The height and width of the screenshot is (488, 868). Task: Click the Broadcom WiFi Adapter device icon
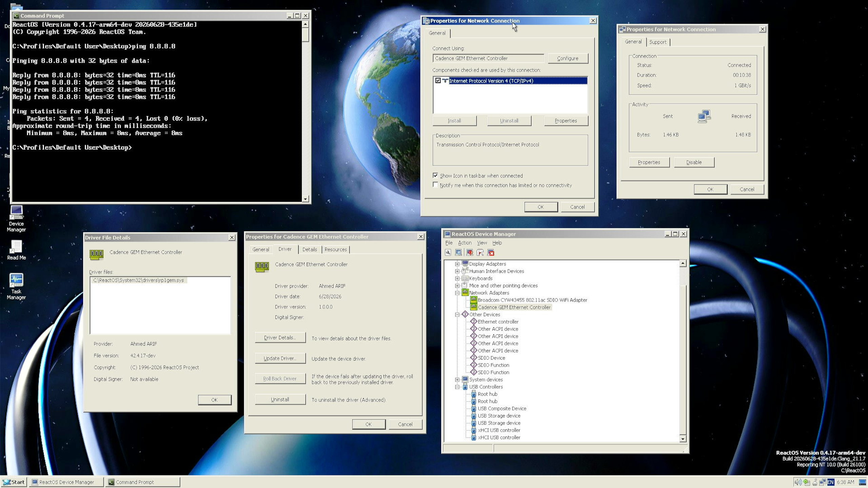click(x=474, y=300)
